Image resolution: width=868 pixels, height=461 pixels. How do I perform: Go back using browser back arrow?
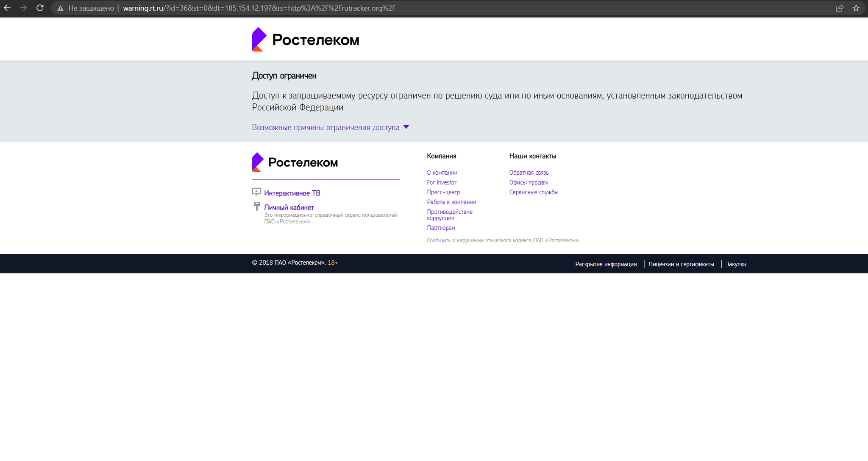pyautogui.click(x=7, y=8)
